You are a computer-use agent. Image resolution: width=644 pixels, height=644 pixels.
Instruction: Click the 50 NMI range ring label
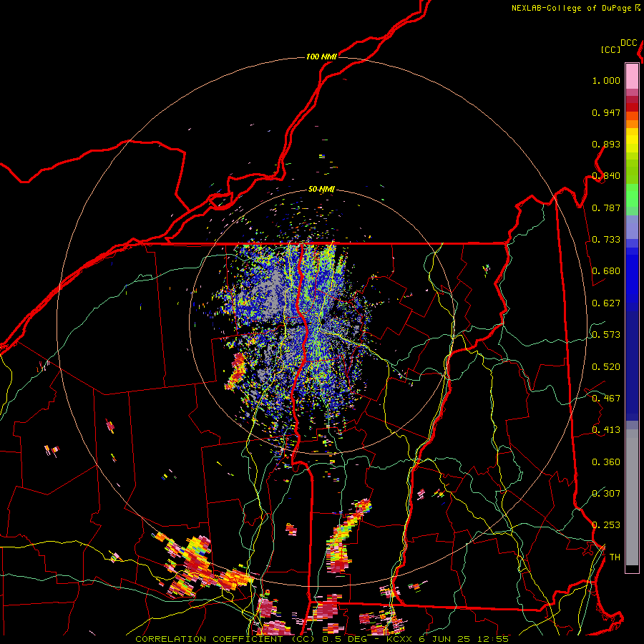[x=321, y=190]
